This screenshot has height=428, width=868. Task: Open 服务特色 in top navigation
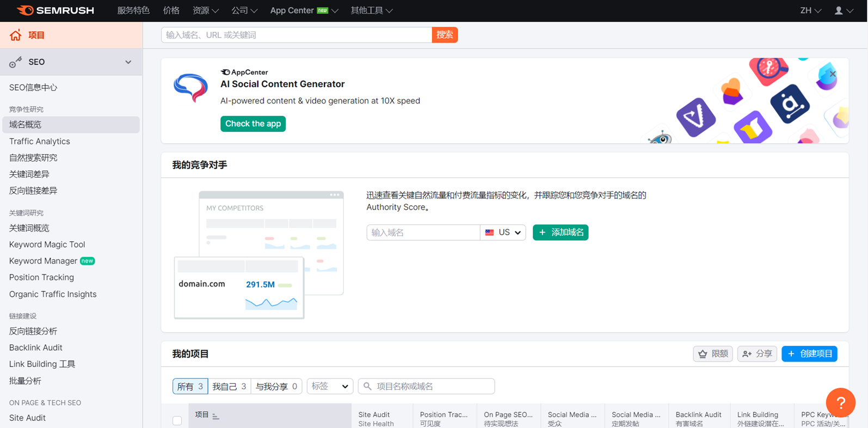(x=133, y=10)
